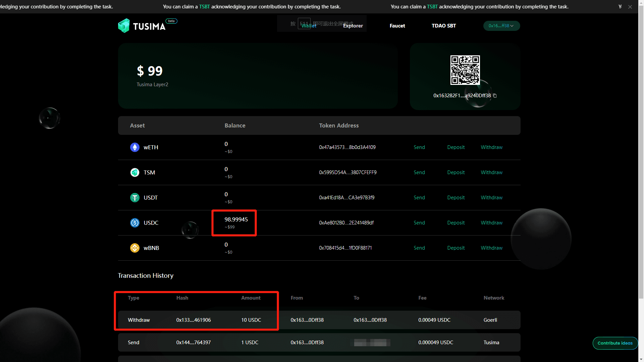Viewport: 644px width, 362px height.
Task: Click the wBNB token icon
Action: (x=135, y=248)
